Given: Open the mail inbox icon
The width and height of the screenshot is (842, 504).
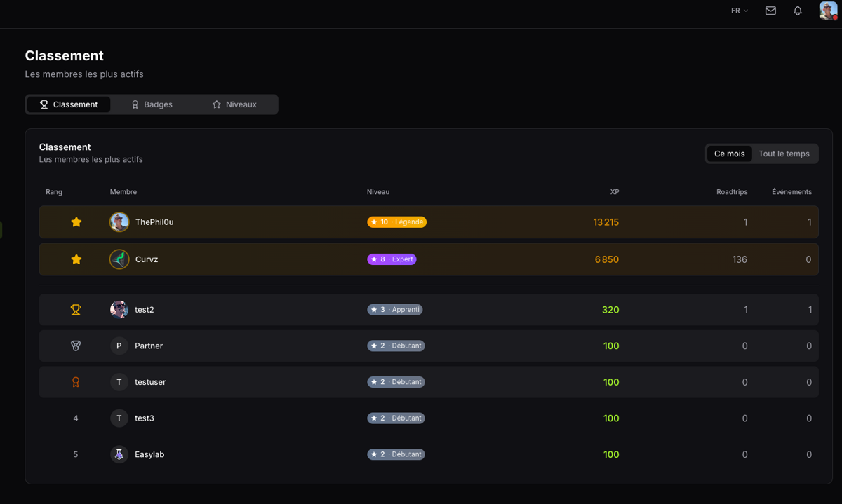Looking at the screenshot, I should pos(770,11).
